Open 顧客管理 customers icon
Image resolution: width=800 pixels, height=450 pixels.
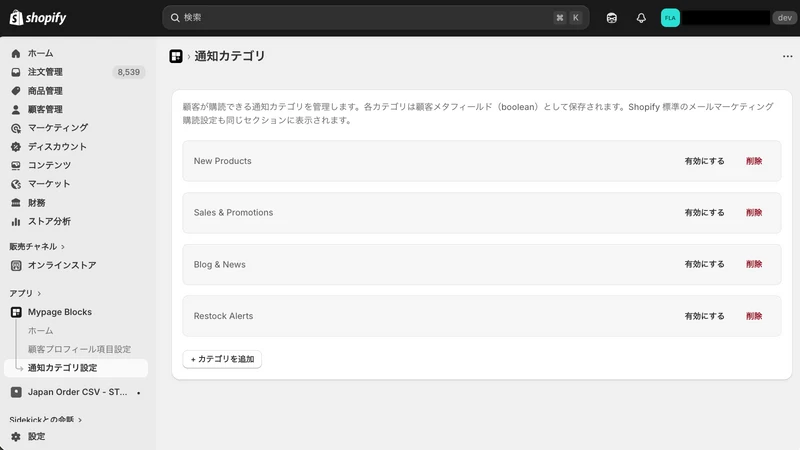pyautogui.click(x=16, y=109)
